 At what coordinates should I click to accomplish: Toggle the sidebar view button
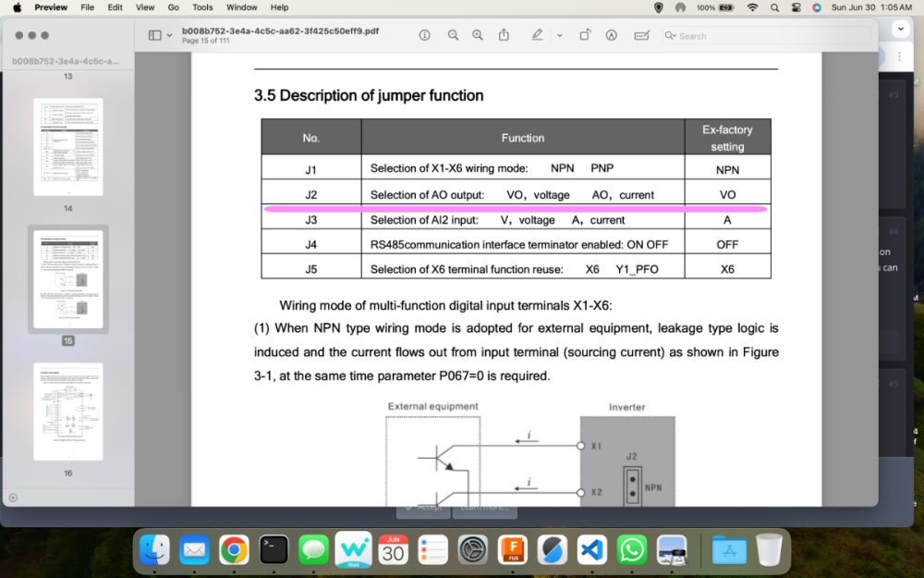click(155, 35)
